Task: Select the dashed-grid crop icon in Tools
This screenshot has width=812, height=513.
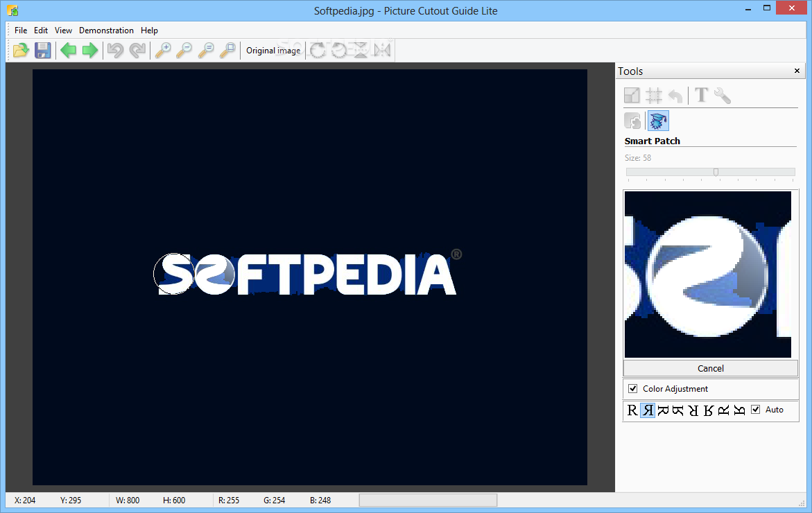Action: pyautogui.click(x=653, y=95)
